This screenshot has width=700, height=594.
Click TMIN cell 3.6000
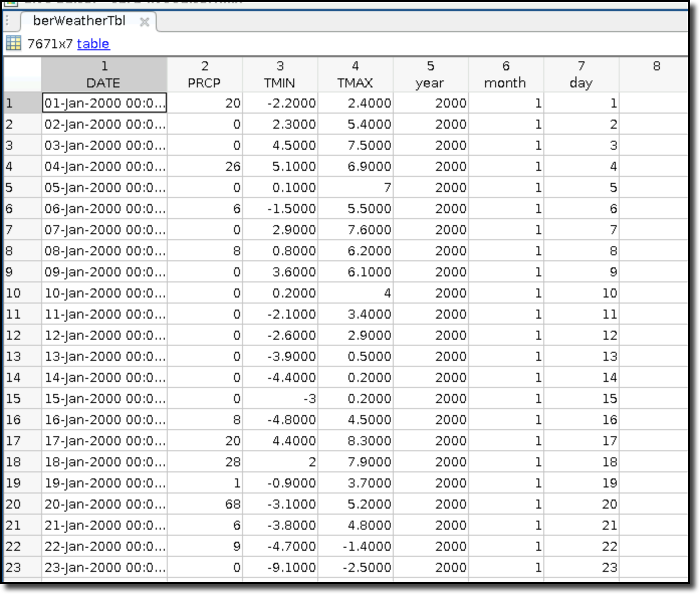(280, 272)
